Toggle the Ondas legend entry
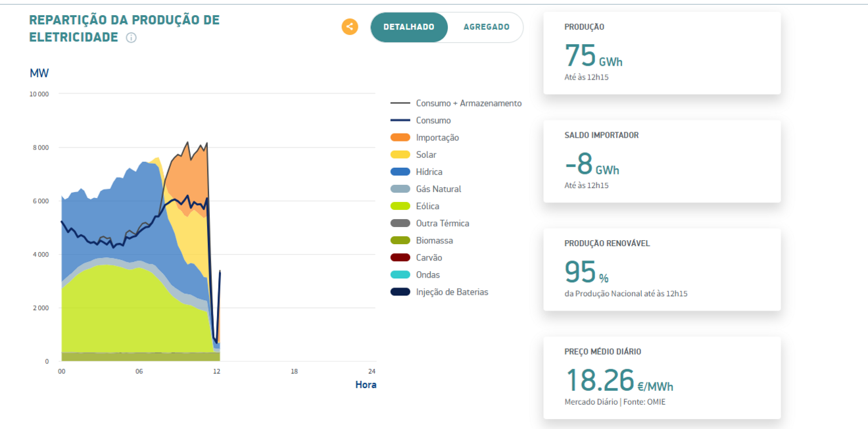 coord(427,274)
